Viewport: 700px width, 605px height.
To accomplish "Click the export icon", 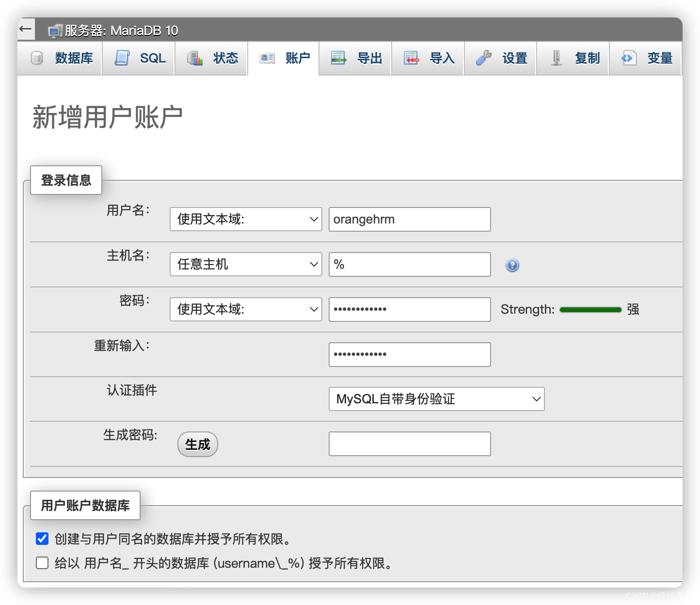I will [339, 58].
